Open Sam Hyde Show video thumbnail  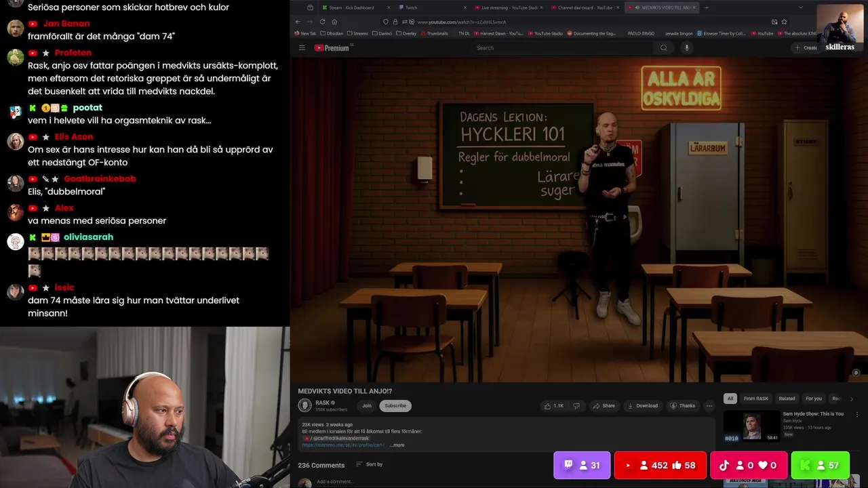pos(751,426)
